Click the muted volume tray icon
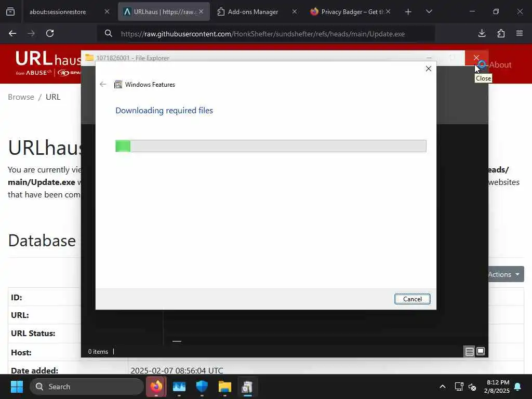The image size is (532, 399). coord(472,387)
